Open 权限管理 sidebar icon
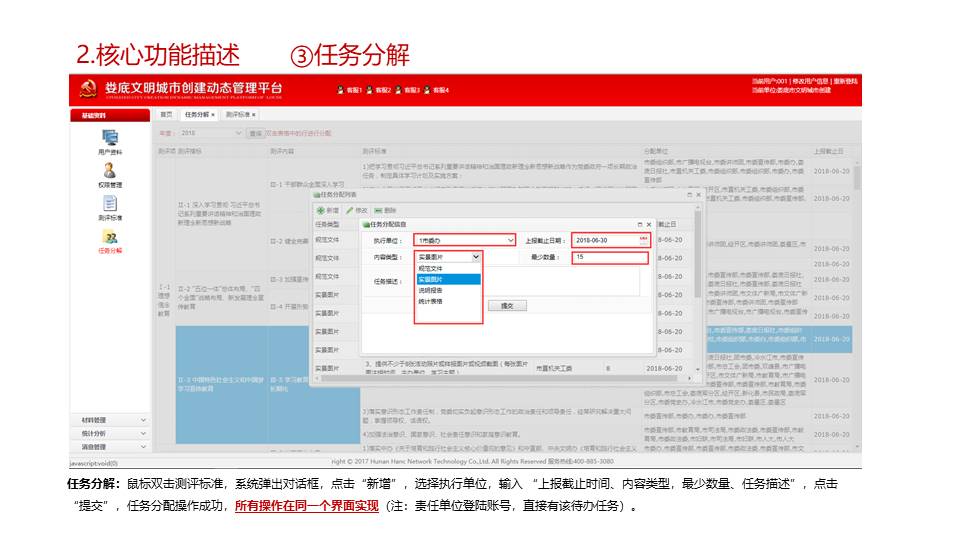The height and width of the screenshot is (540, 960). coord(110,171)
